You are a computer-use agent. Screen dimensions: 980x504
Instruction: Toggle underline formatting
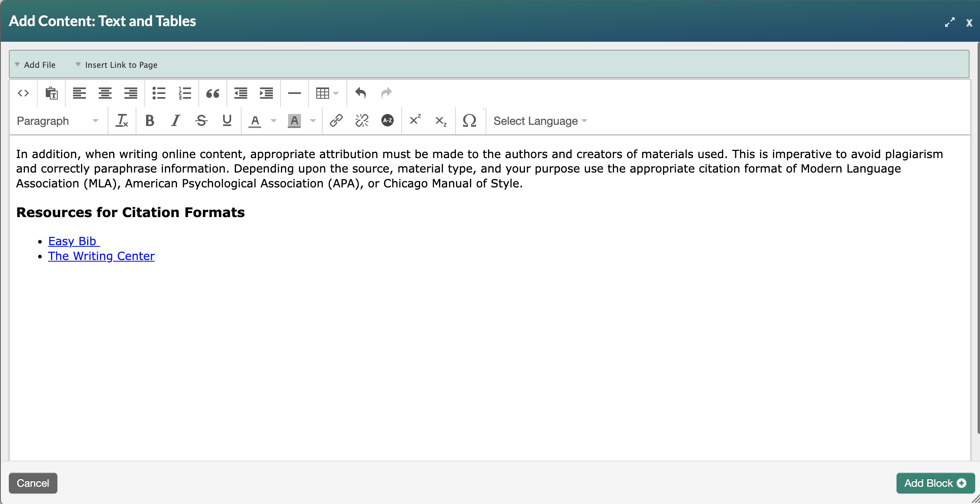point(227,121)
